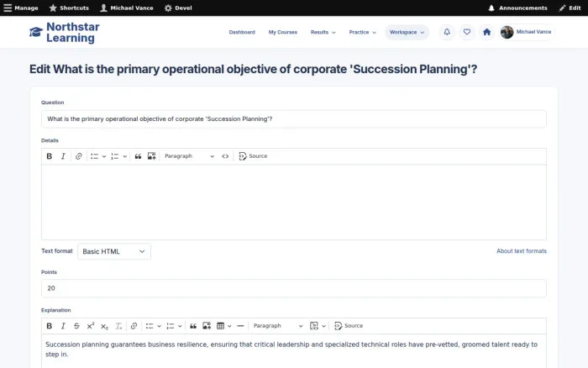Open the notifications bell
Viewport: 588px width, 368px height.
click(x=447, y=32)
